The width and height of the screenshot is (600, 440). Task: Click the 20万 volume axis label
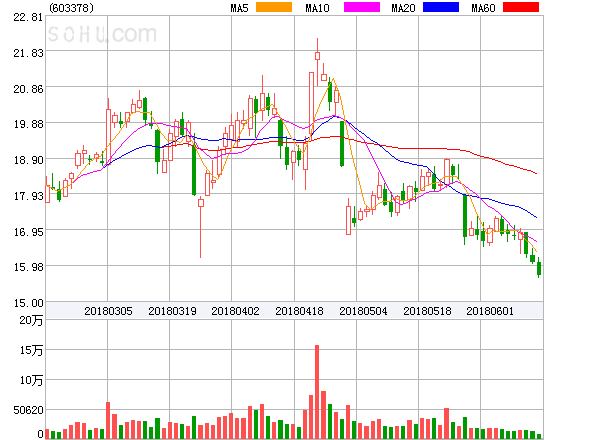(x=31, y=320)
